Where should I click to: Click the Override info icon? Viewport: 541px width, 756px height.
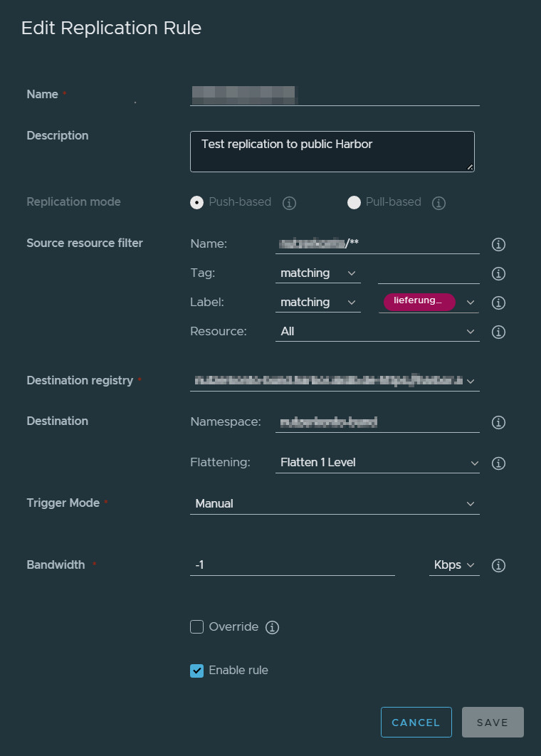pos(273,627)
